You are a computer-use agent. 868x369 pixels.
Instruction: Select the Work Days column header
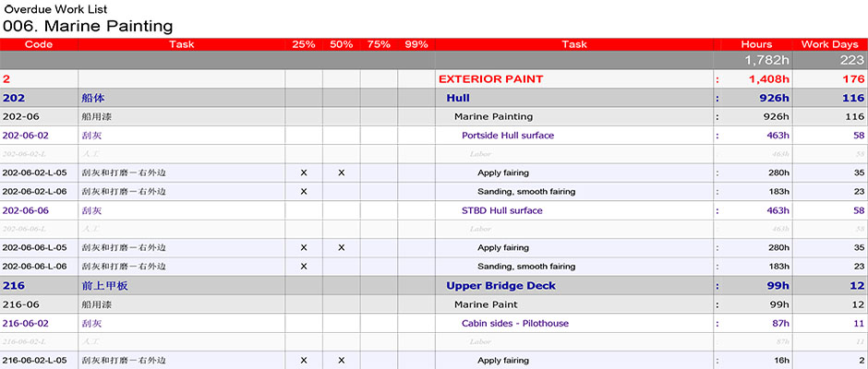830,44
